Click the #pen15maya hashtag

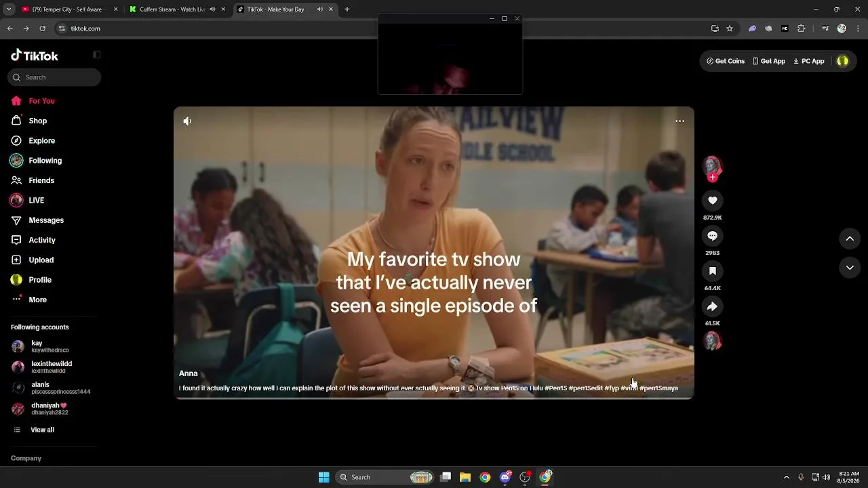[x=658, y=388]
